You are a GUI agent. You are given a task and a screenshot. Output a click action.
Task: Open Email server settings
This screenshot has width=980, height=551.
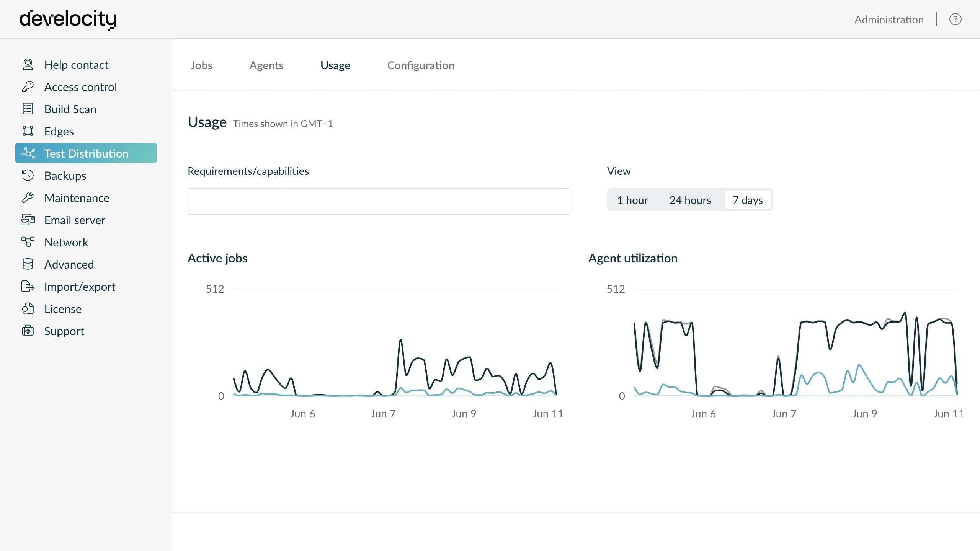(75, 220)
